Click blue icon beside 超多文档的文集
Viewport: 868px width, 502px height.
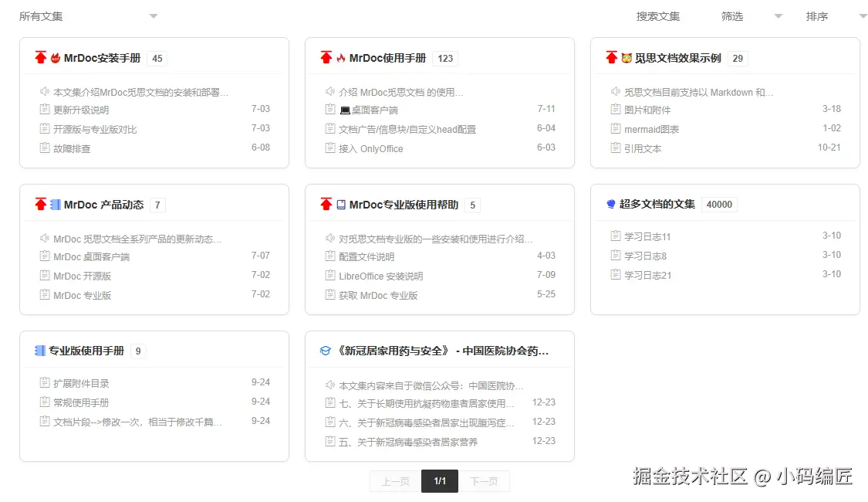611,204
